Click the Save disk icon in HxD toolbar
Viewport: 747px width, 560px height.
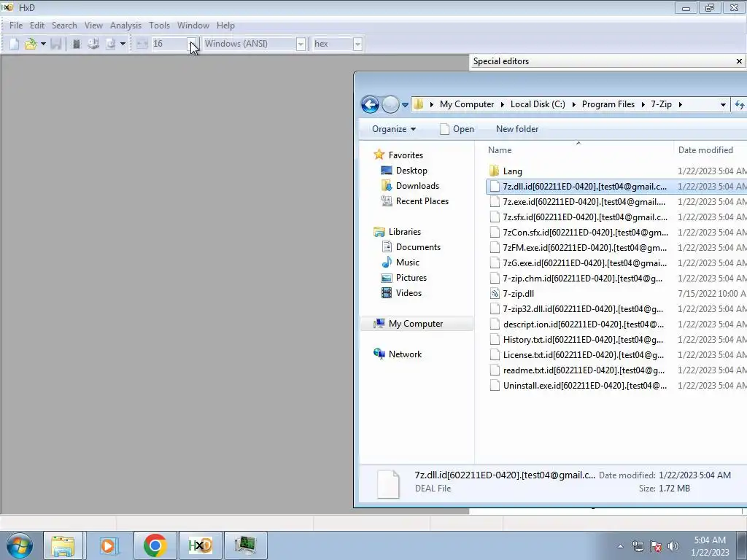point(55,44)
